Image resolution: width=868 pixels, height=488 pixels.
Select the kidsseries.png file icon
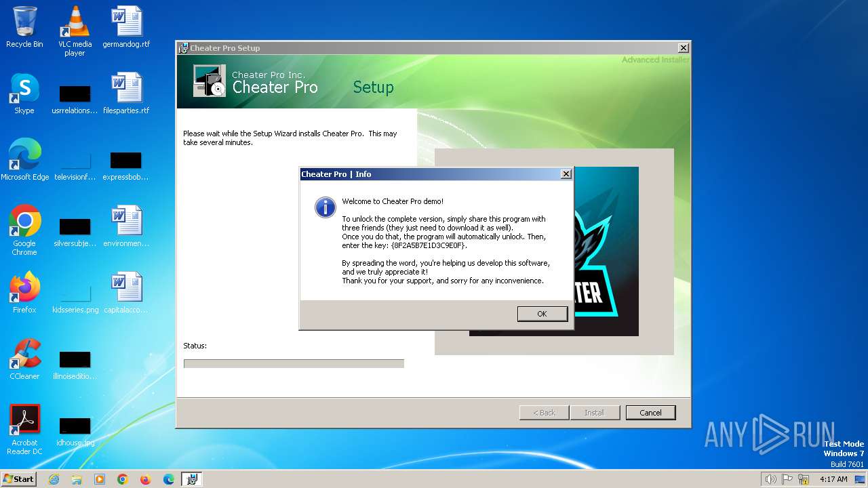pos(75,298)
